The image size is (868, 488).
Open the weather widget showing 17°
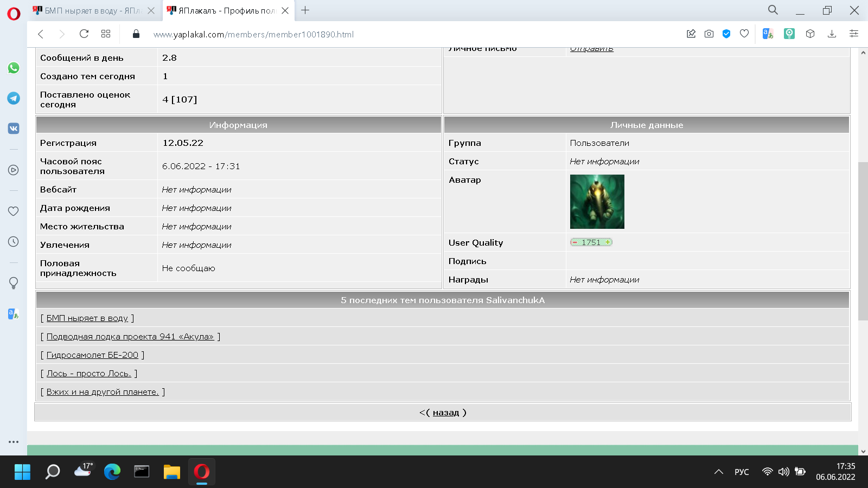coord(83,471)
